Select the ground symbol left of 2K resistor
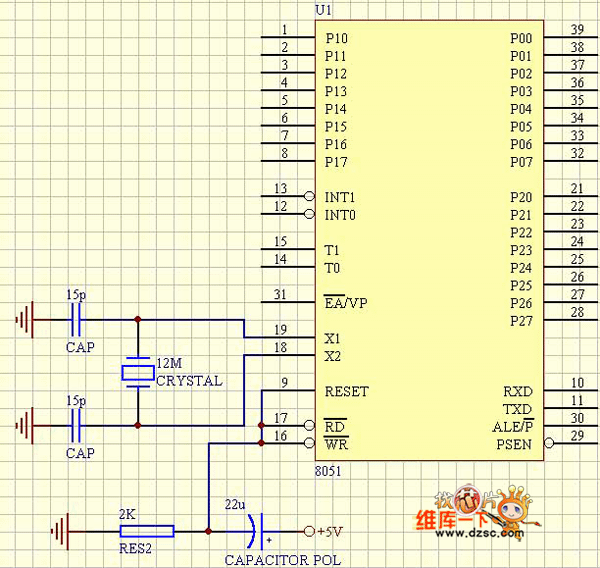 coord(64,531)
